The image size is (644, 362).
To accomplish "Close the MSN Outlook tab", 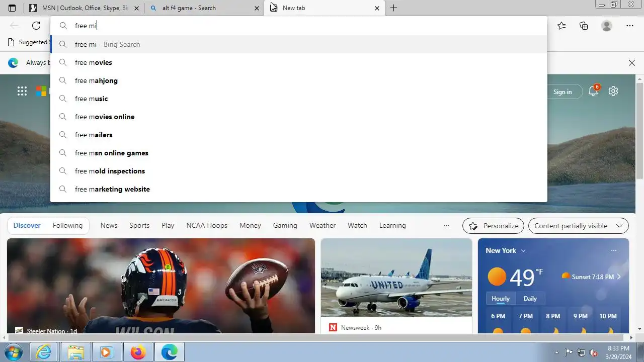I will coord(136,8).
